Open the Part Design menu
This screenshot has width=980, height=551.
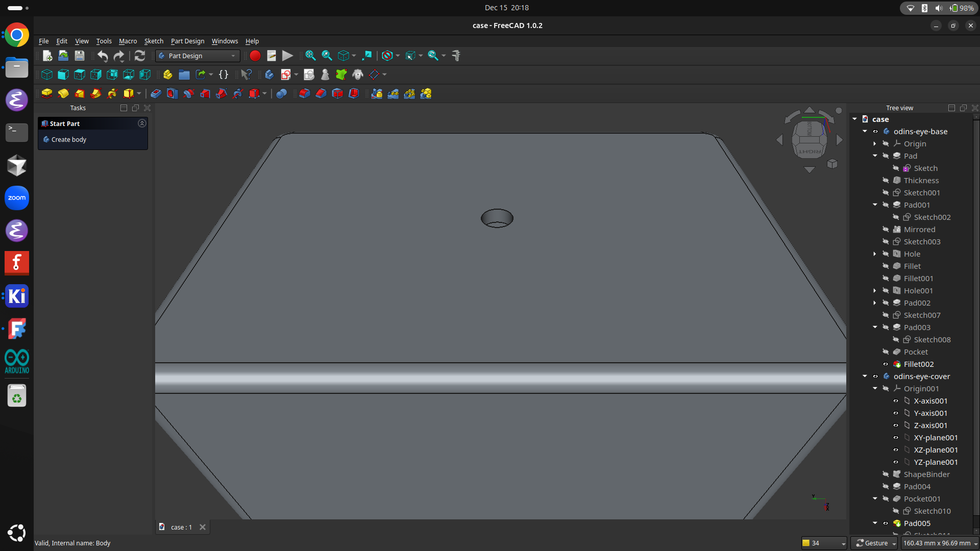(187, 41)
